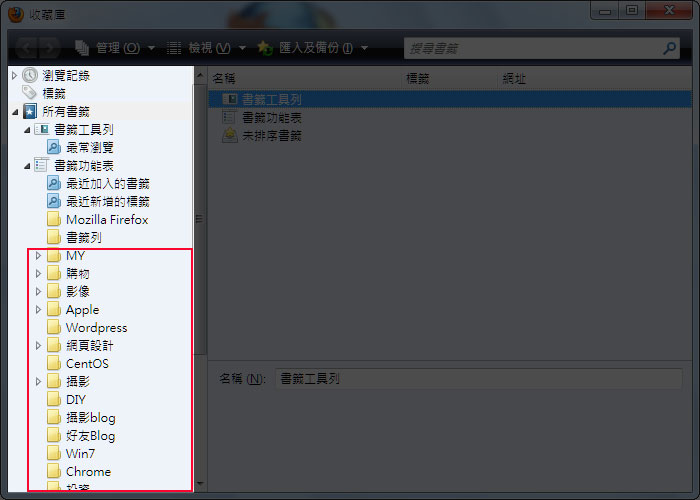Click the sidebar scrollbar up arrow
Screen dimensions: 700x500
[x=200, y=75]
